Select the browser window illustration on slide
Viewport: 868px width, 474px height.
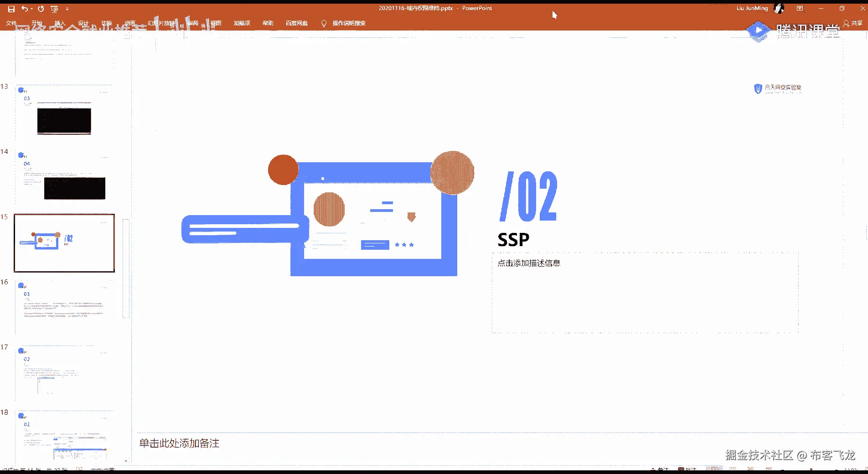[x=328, y=213]
